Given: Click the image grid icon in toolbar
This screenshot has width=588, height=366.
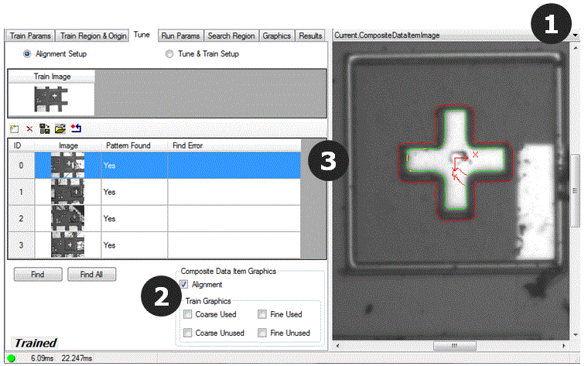Looking at the screenshot, I should [45, 128].
